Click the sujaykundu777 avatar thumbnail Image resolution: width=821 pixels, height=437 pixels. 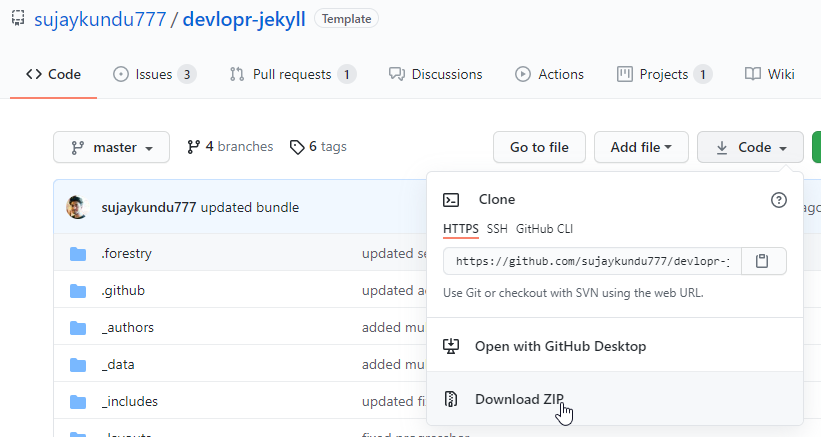(x=77, y=207)
